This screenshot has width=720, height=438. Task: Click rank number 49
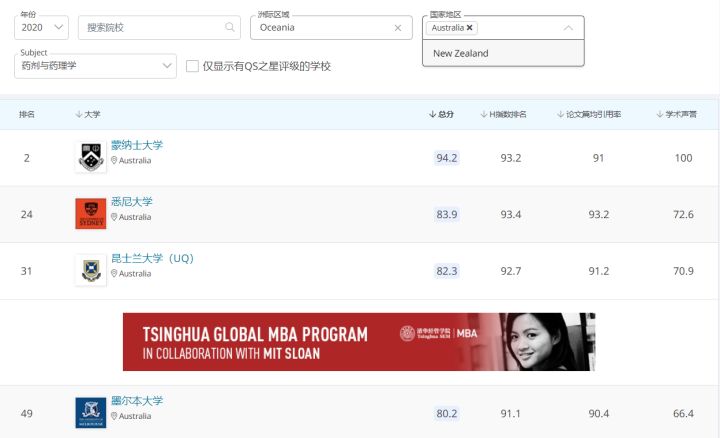27,413
